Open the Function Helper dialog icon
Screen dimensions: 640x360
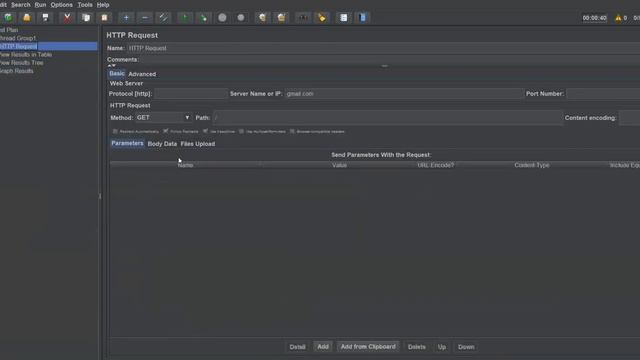344,18
